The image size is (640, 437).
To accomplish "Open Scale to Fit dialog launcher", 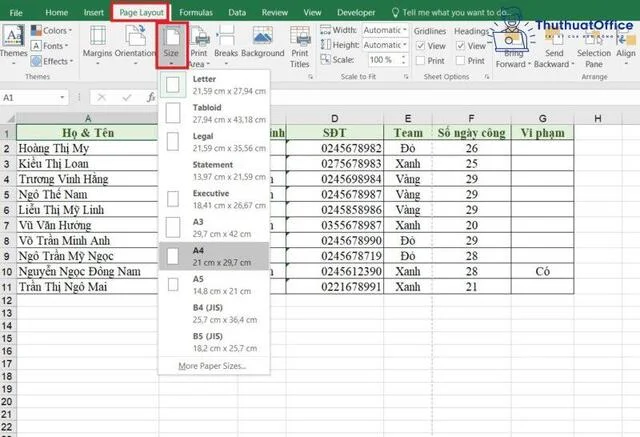I will [406, 77].
